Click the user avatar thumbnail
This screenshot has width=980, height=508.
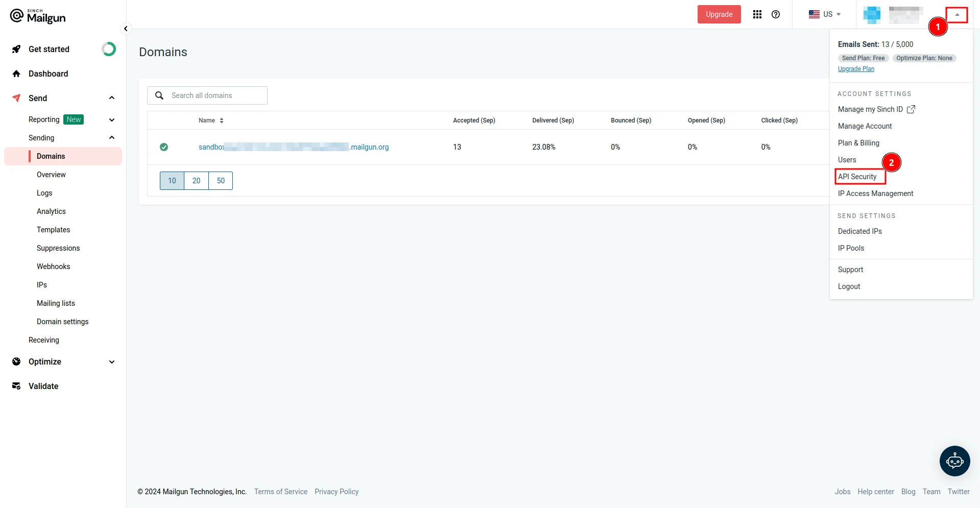[872, 15]
